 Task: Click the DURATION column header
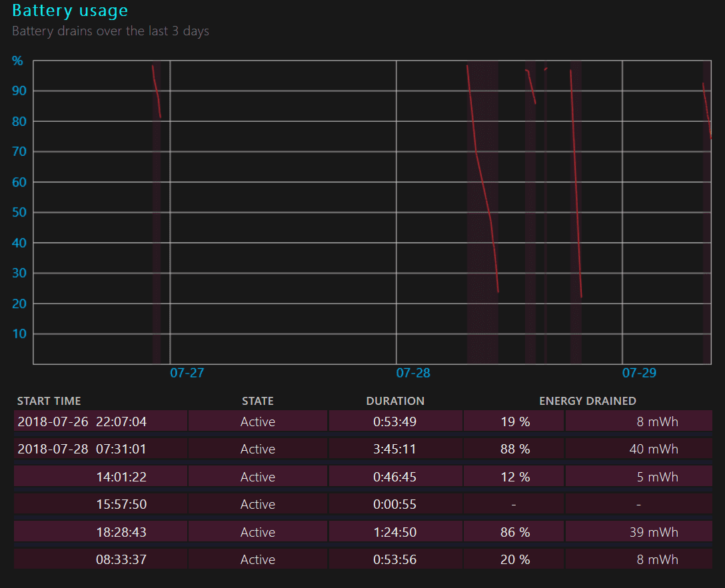[394, 401]
